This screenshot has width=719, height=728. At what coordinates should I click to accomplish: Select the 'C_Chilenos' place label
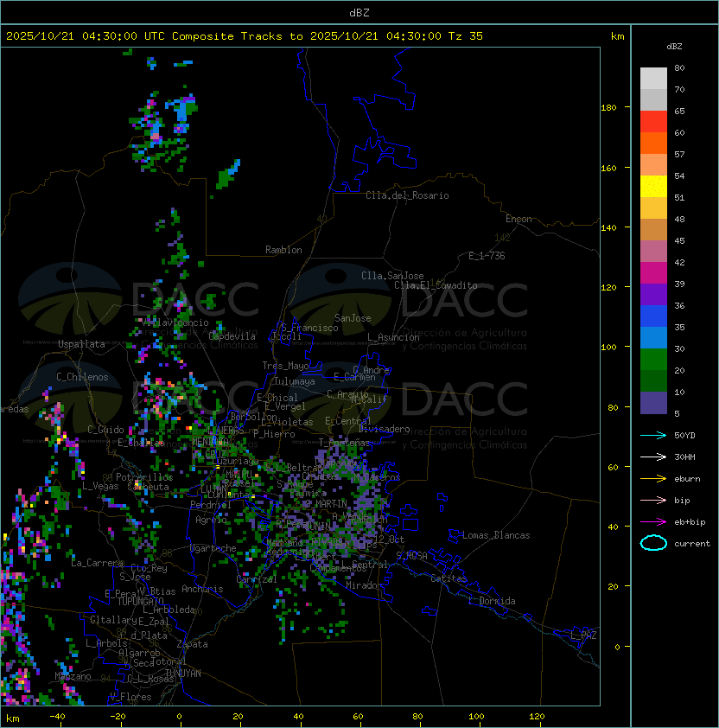pos(82,377)
